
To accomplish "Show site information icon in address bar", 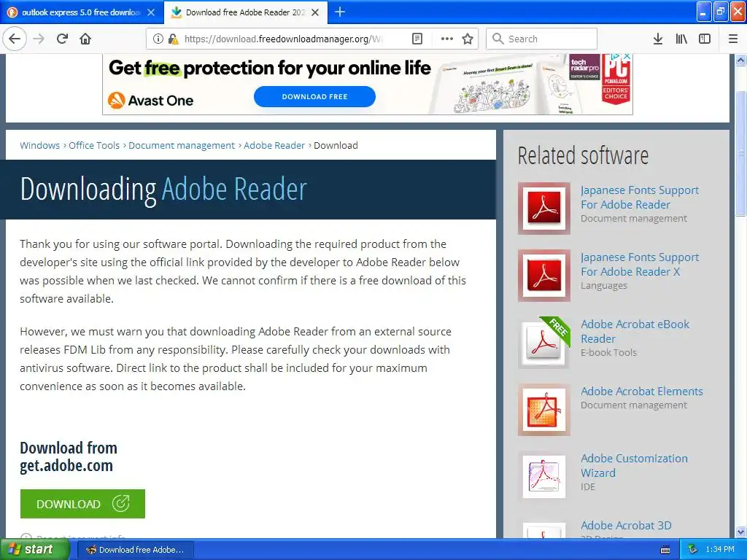I will click(158, 39).
